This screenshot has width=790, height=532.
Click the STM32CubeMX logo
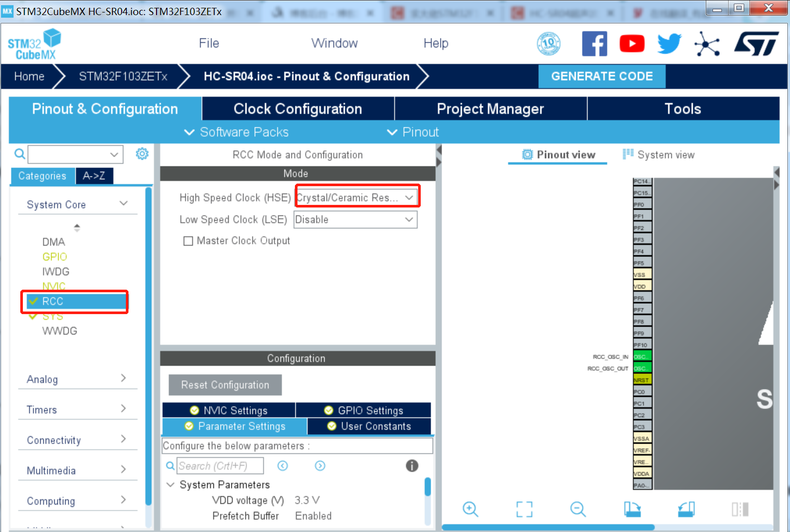point(34,44)
